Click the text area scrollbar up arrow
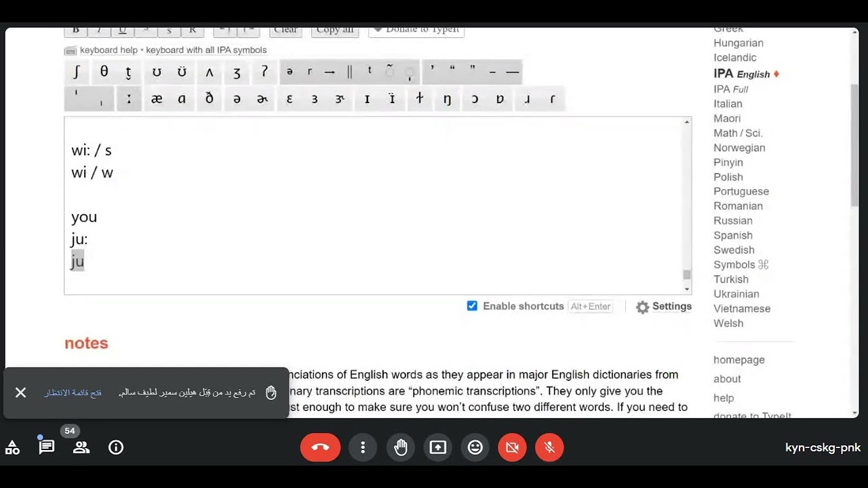 coord(687,122)
